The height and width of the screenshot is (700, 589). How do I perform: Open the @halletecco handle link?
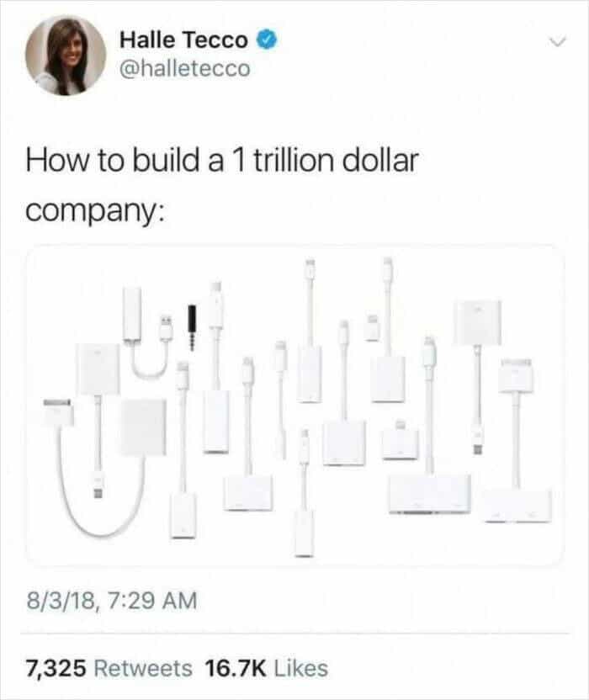coord(185,68)
